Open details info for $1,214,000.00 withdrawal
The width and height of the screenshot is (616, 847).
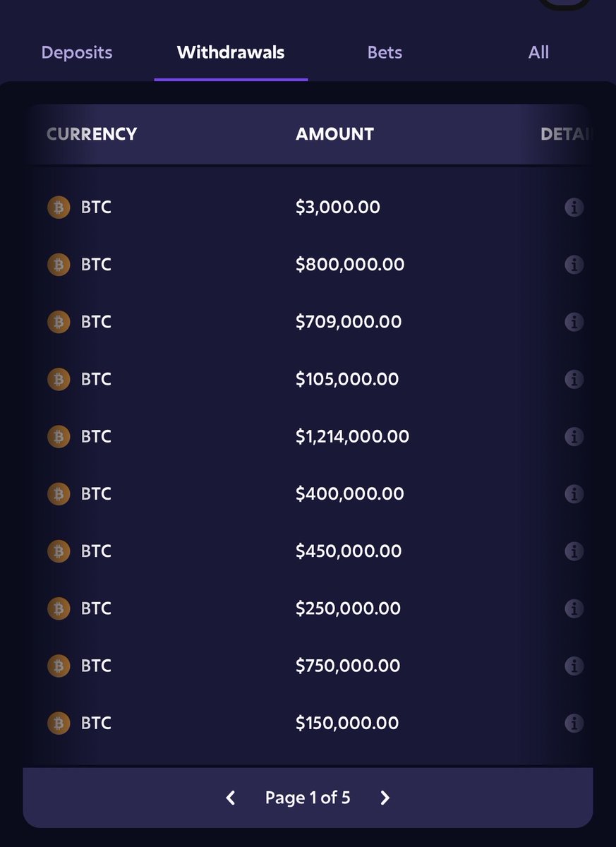point(574,436)
